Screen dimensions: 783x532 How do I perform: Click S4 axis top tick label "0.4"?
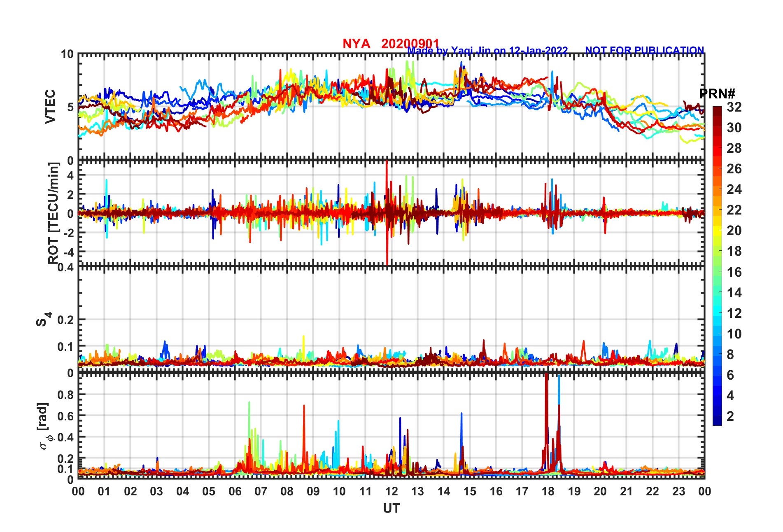(x=66, y=268)
